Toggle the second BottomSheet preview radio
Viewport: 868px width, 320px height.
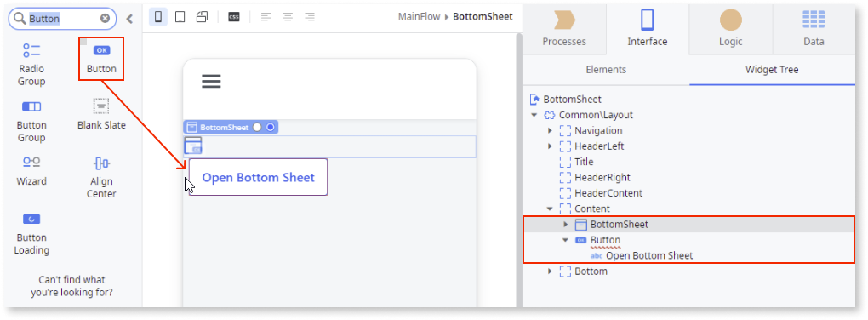(x=270, y=128)
